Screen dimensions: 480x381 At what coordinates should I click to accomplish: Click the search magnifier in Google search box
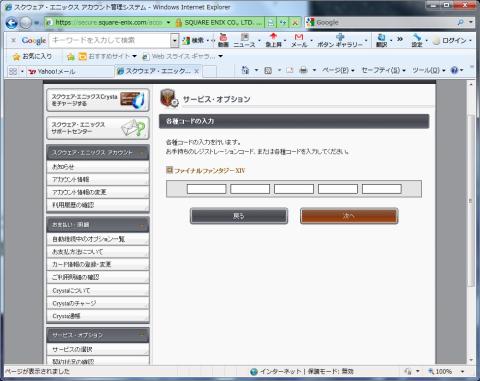click(461, 22)
